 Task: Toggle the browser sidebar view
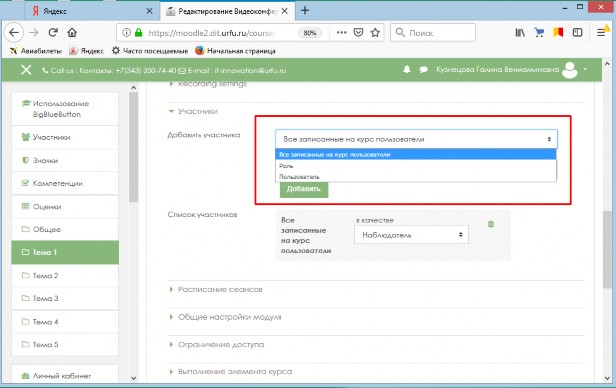coord(577,33)
